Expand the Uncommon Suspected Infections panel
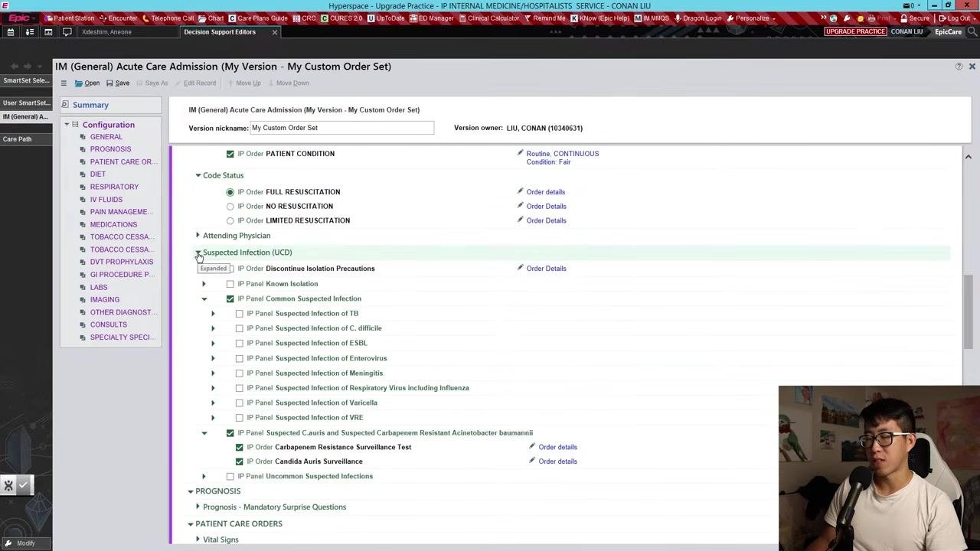The width and height of the screenshot is (980, 551). (204, 477)
